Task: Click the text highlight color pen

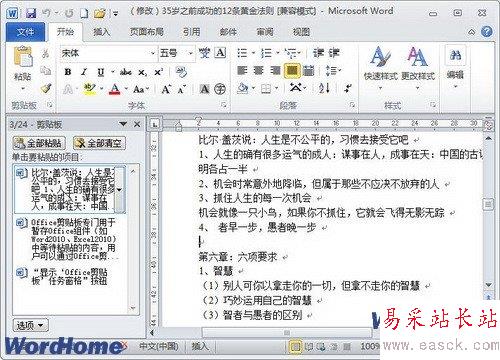Action: [89, 89]
